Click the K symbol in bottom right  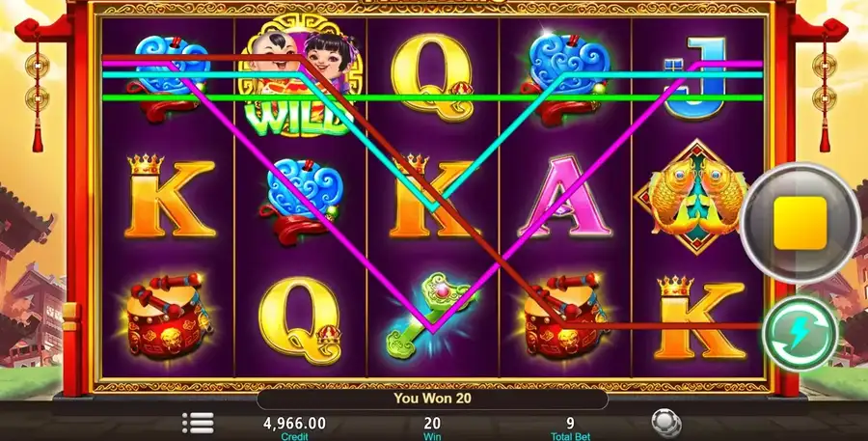[x=699, y=317]
